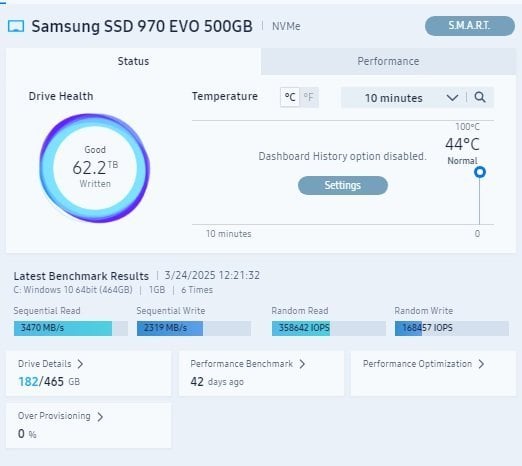Click the current temperature marker on the graph
Viewport: 522px width, 466px height.
480,172
